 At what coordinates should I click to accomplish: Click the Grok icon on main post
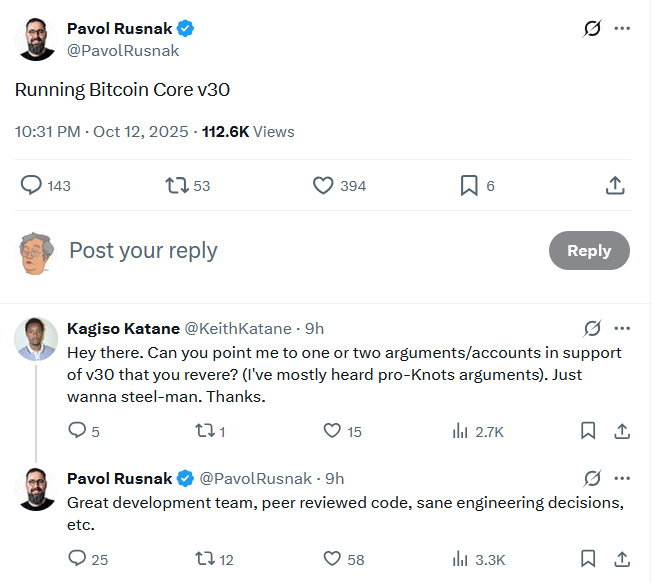click(x=592, y=28)
